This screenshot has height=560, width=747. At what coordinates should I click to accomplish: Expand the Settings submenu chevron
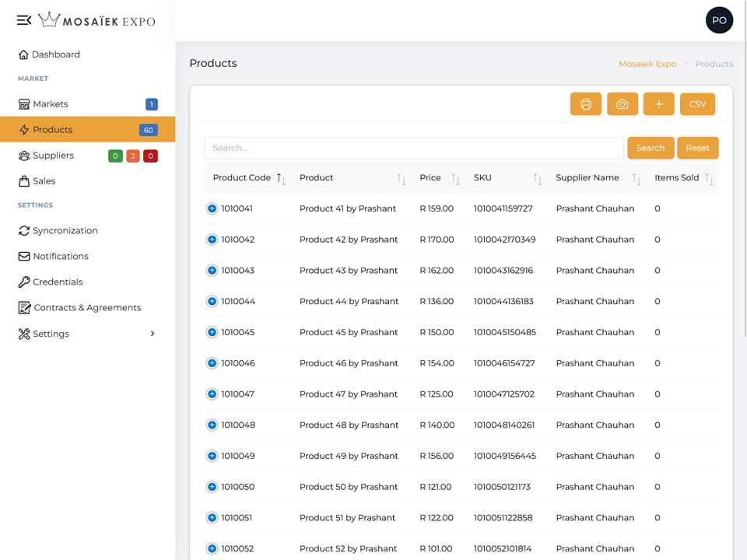pos(153,334)
